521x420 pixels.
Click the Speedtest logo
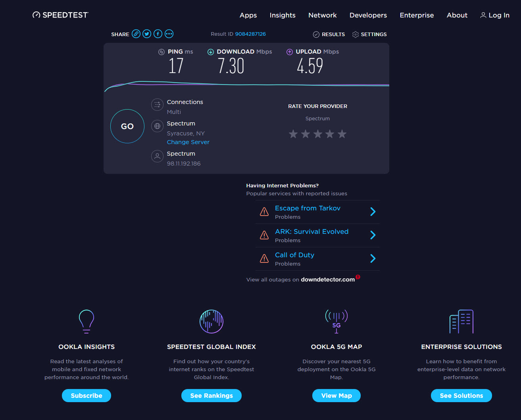(60, 15)
